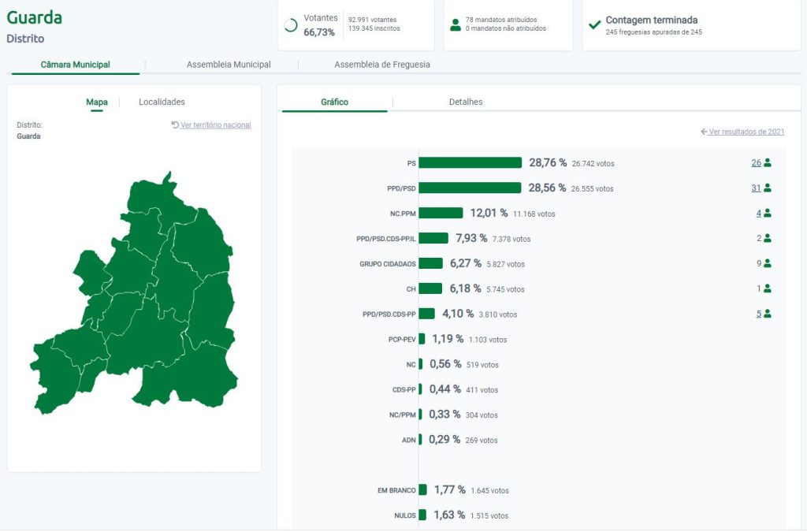The image size is (807, 532).
Task: Click the person icon beside PPD/PSD's 31 mandates
Action: pyautogui.click(x=768, y=188)
